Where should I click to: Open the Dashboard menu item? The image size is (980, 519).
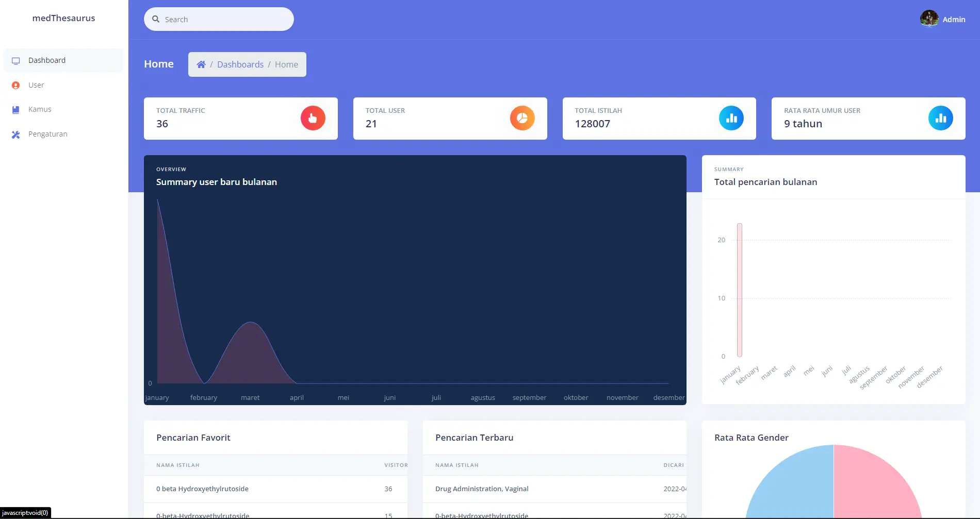click(47, 60)
